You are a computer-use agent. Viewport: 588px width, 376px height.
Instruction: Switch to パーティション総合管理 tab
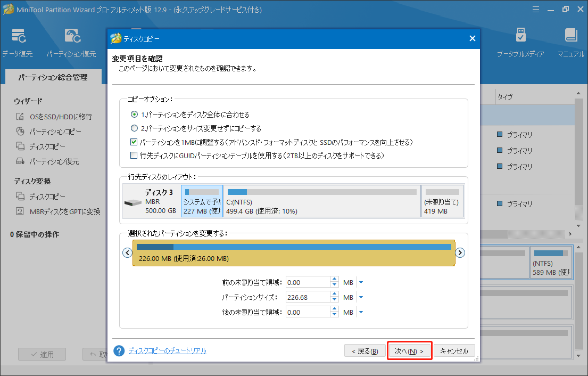(53, 77)
